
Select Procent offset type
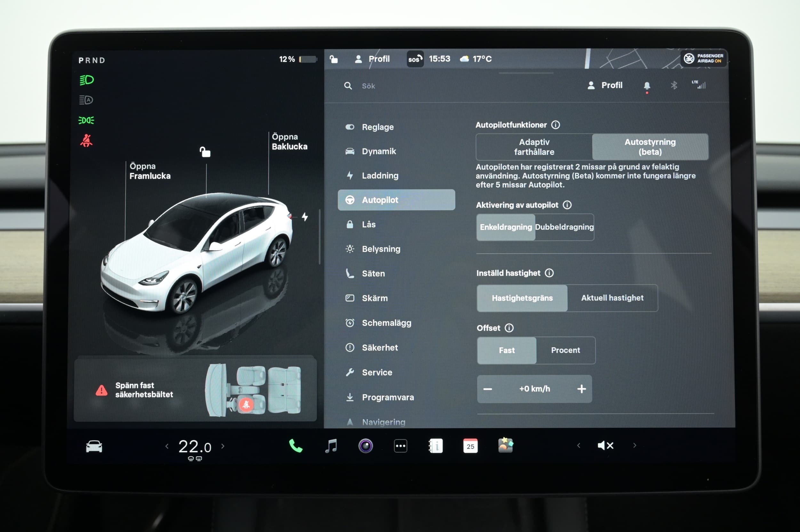tap(565, 351)
